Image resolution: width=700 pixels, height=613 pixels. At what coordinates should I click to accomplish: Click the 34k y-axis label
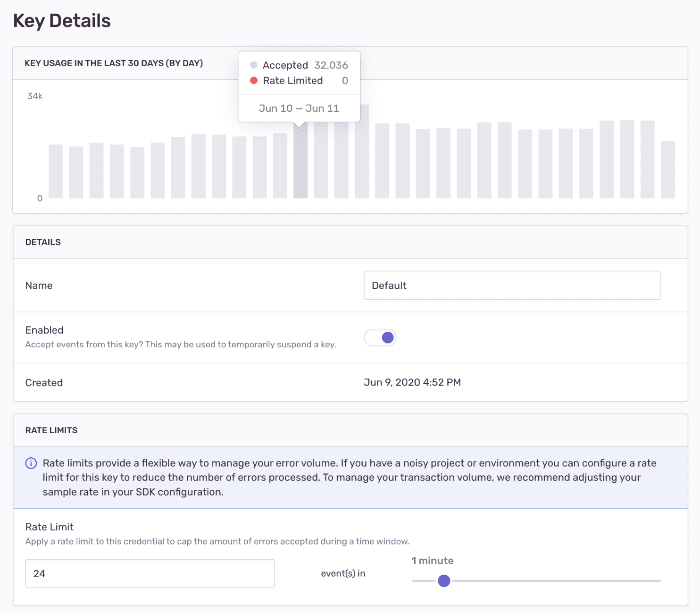[35, 96]
